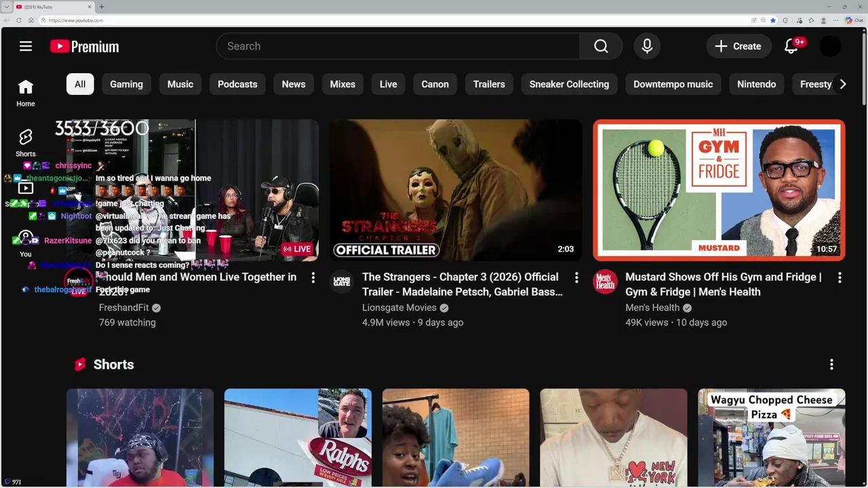Open The Strangers Chapter 3 trailer title
The height and width of the screenshot is (488, 868).
[x=462, y=285]
